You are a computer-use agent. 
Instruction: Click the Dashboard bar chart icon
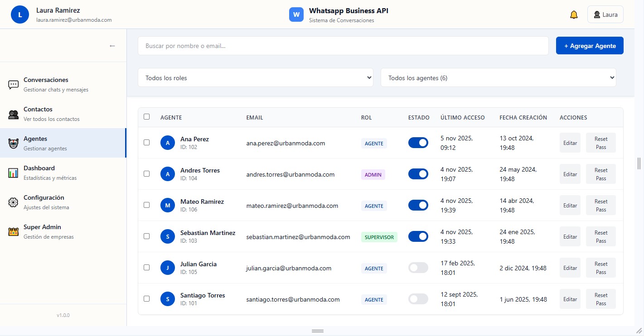[x=14, y=173]
